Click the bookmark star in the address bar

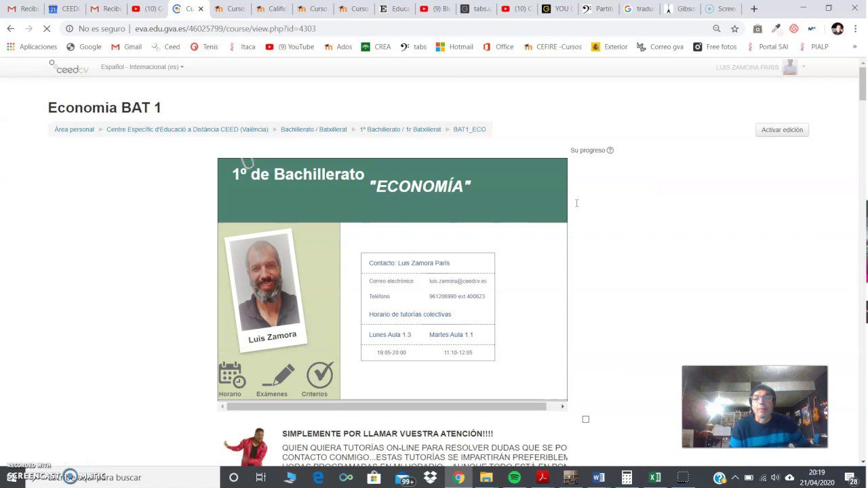(x=734, y=28)
